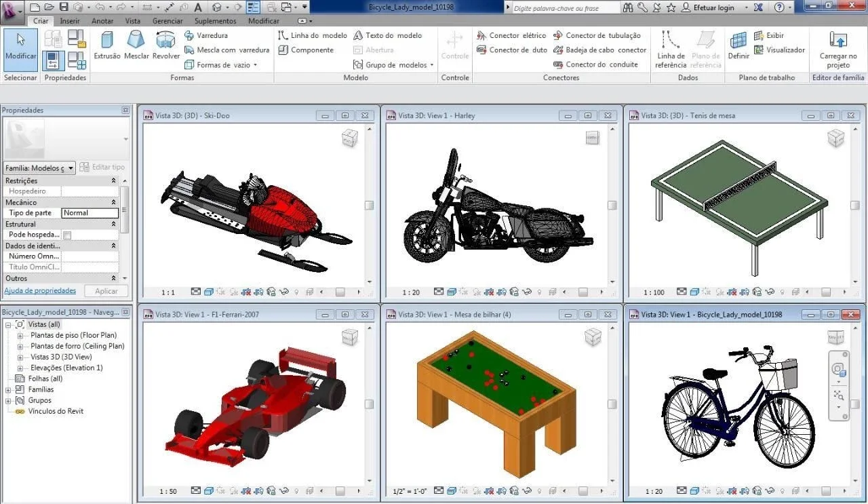Image resolution: width=868 pixels, height=504 pixels.
Task: Click the ViewCube in Ski-Doo view
Action: [349, 138]
